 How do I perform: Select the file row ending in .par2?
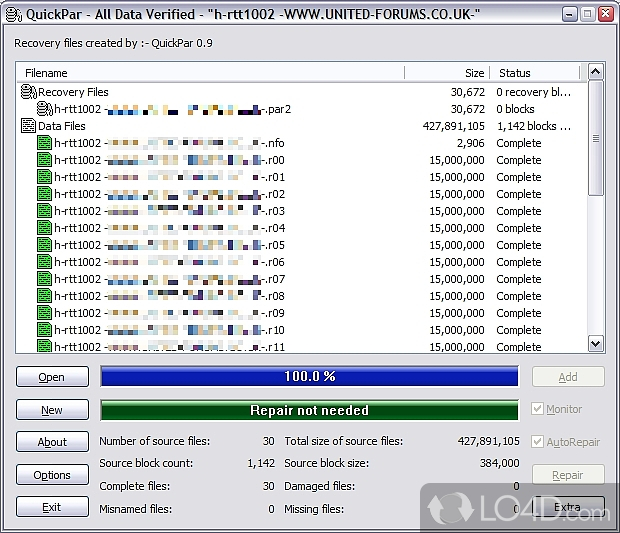pos(301,109)
